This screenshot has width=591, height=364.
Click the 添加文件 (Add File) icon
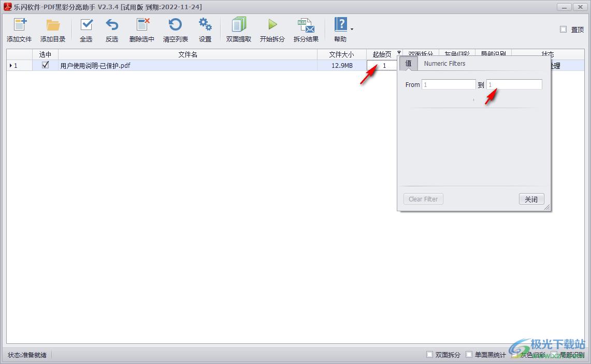(19, 25)
